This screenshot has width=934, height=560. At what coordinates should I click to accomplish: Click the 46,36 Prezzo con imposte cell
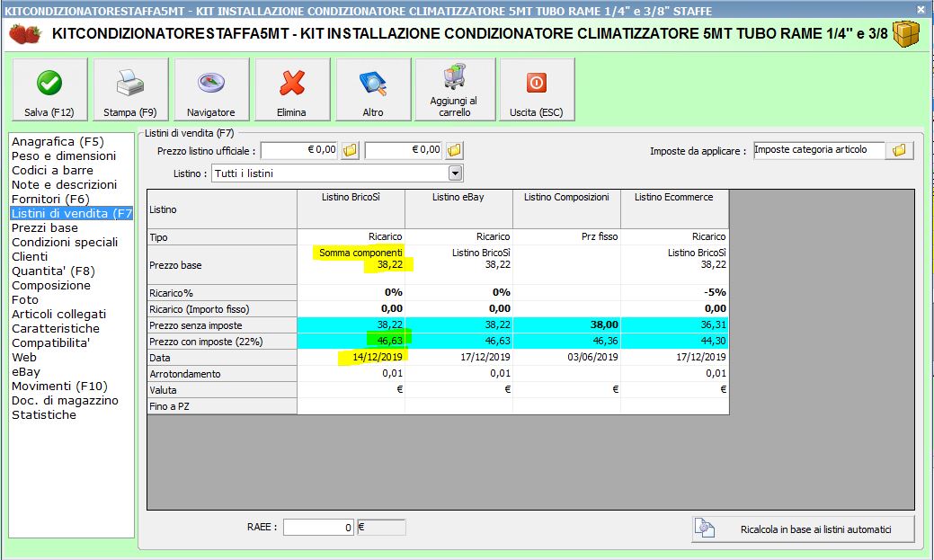point(566,341)
